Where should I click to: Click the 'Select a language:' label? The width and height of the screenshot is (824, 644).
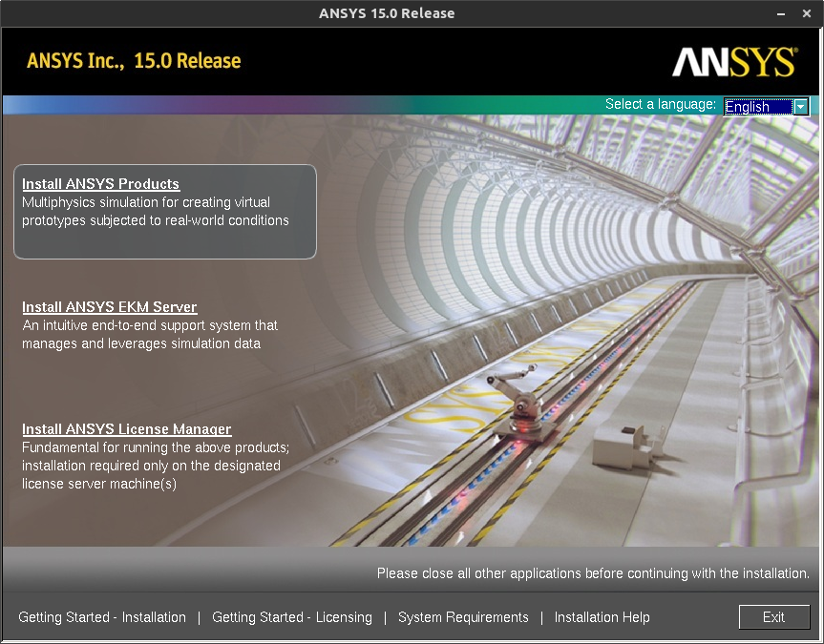(x=660, y=104)
